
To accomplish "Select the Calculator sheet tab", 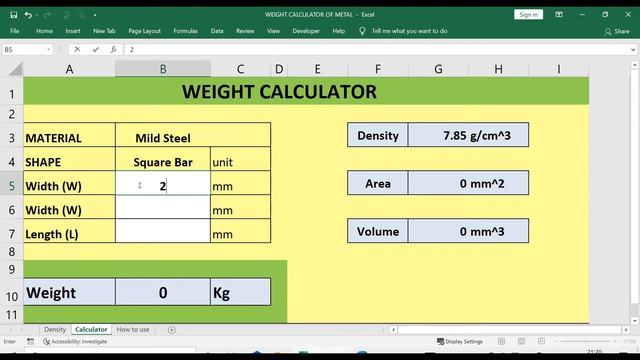I will 91,329.
